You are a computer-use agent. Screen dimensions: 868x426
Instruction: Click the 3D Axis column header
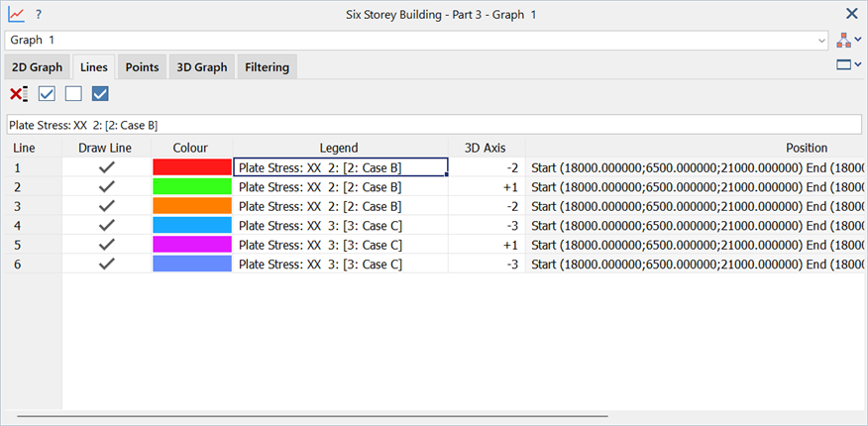pos(486,148)
